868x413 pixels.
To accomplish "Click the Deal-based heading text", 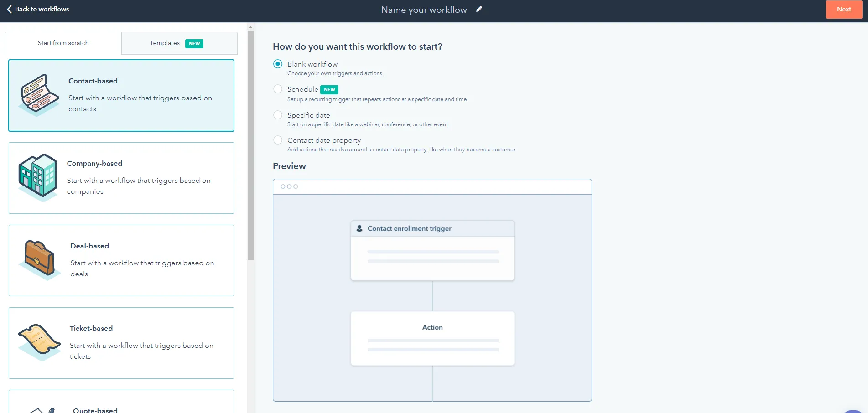I will click(x=90, y=246).
